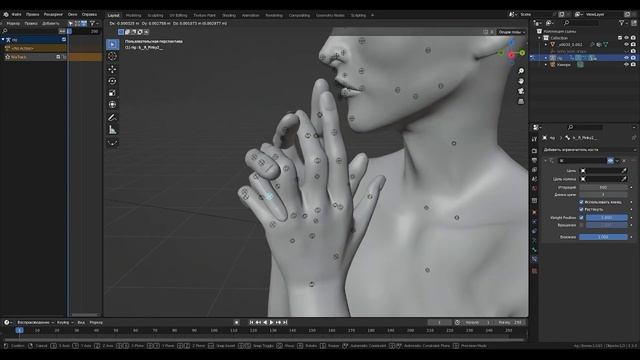This screenshot has width=640, height=360.
Task: Open the View Layer properties tab
Action: click(534, 170)
